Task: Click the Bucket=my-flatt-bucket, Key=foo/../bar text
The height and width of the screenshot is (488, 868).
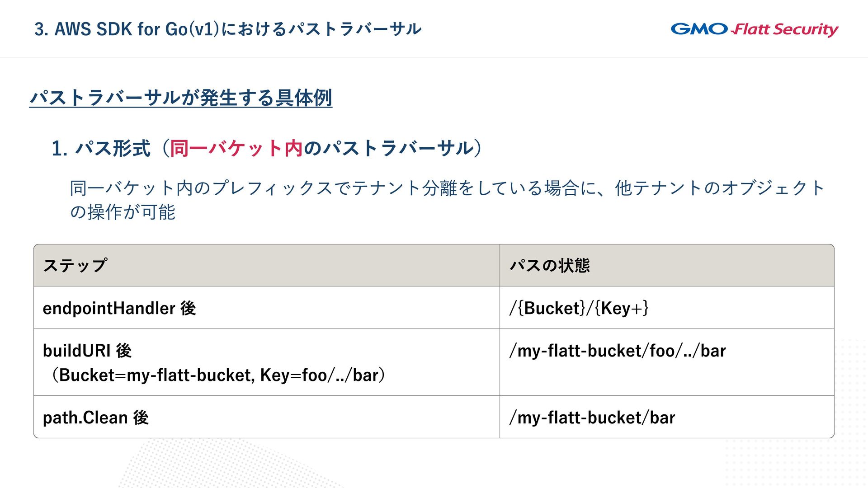Action: (x=218, y=375)
